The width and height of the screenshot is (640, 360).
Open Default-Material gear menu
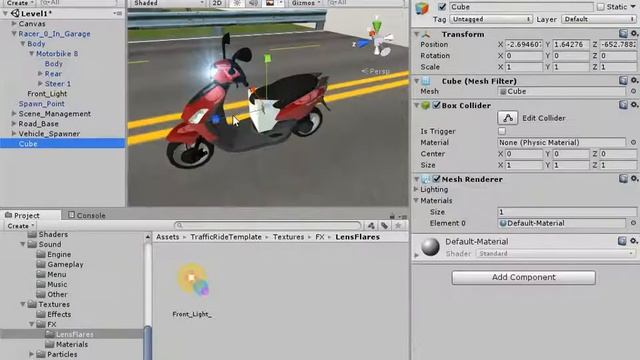pos(634,241)
